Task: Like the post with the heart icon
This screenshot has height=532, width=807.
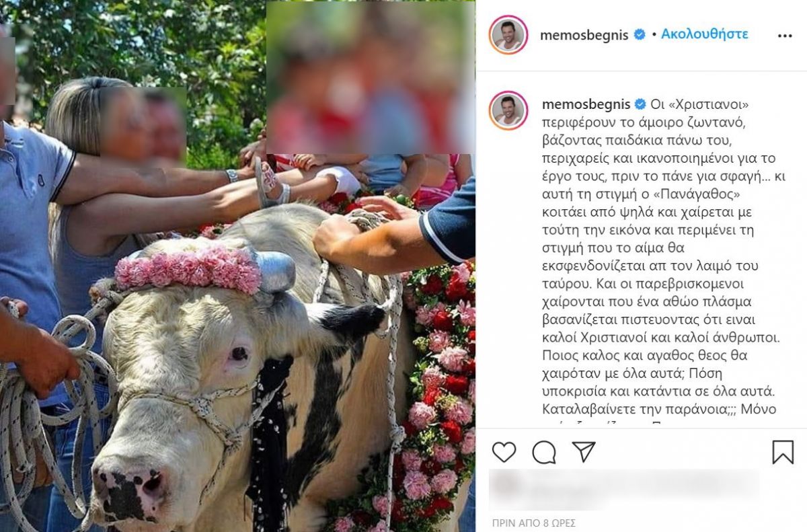Action: tap(504, 452)
